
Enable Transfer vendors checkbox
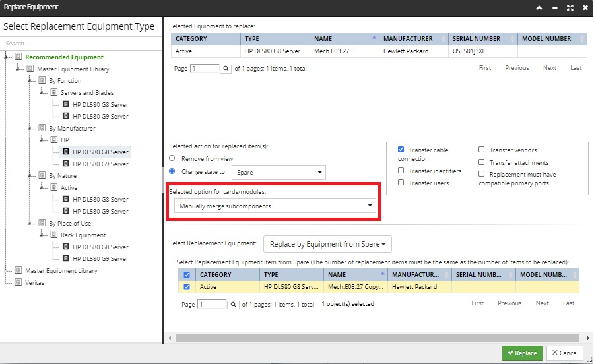click(x=482, y=150)
